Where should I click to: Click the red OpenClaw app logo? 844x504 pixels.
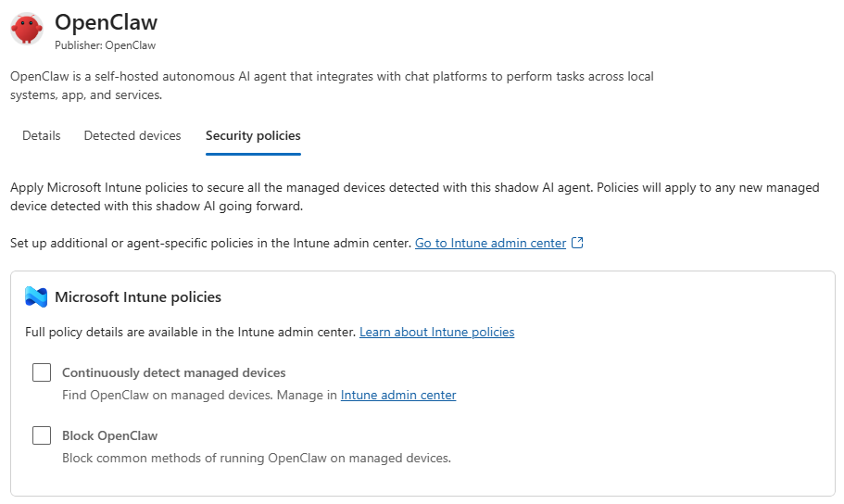[x=26, y=29]
